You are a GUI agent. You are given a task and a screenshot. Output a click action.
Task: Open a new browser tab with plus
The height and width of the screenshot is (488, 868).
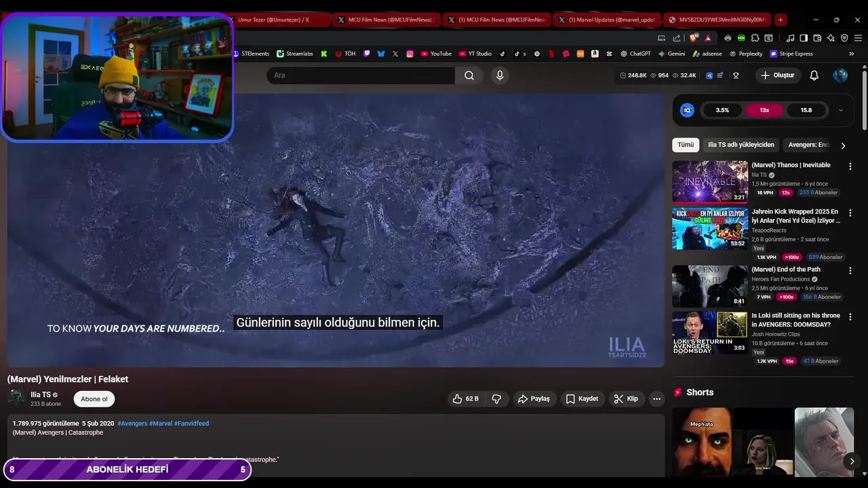(781, 20)
